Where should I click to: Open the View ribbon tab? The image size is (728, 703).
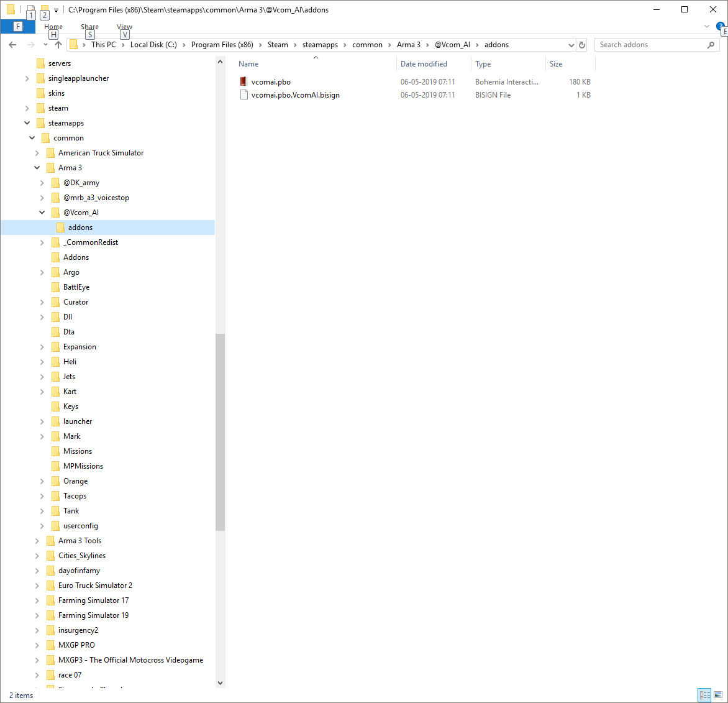pyautogui.click(x=124, y=27)
